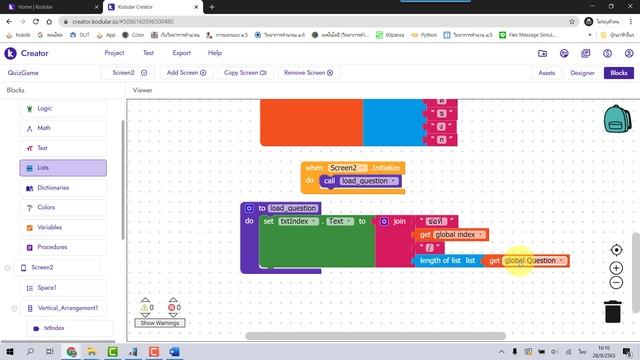Switch to the Designer view
Viewport: 640px width, 360px height.
click(582, 73)
